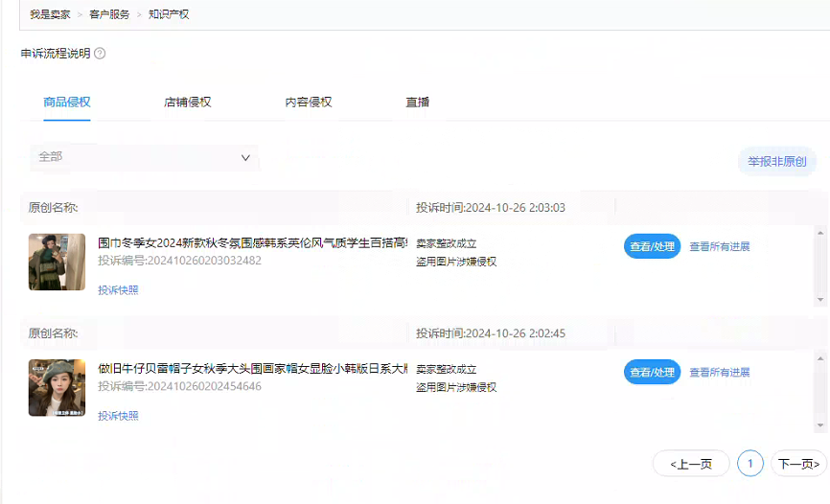This screenshot has width=830, height=504.
Task: Open the 全部 status filter dropdown
Action: [x=144, y=157]
